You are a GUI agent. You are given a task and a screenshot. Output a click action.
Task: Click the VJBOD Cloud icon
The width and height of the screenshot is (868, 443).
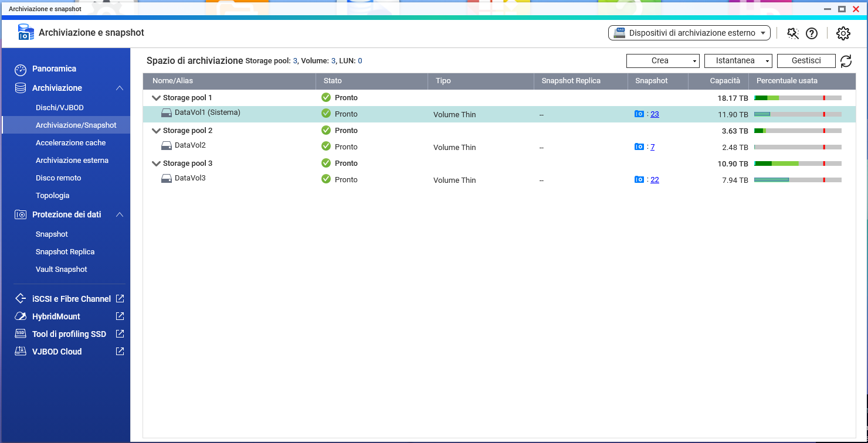click(21, 352)
